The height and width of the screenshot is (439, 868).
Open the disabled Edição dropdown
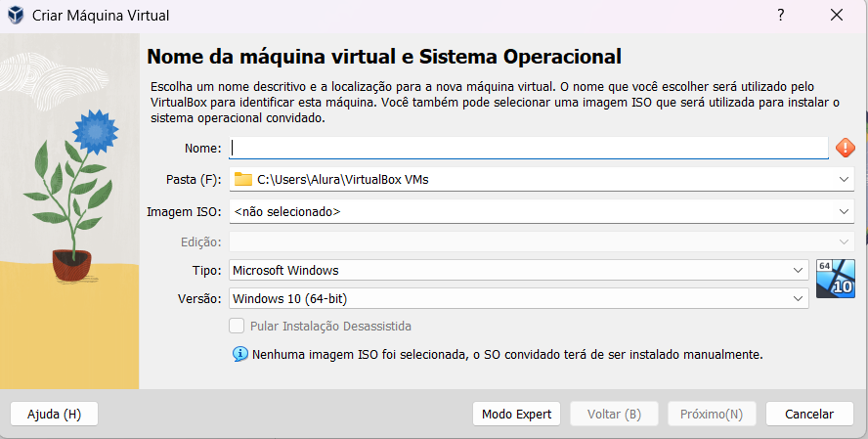[x=542, y=241]
